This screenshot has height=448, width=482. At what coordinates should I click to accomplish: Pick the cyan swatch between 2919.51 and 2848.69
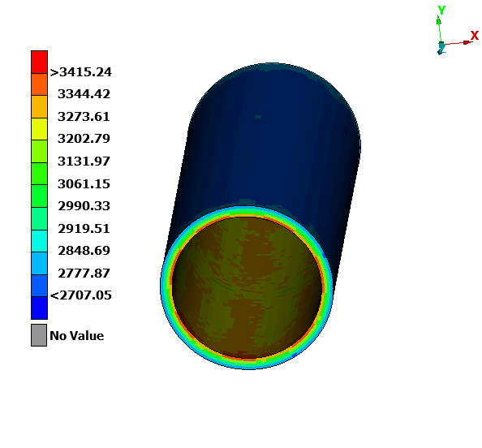[39, 241]
